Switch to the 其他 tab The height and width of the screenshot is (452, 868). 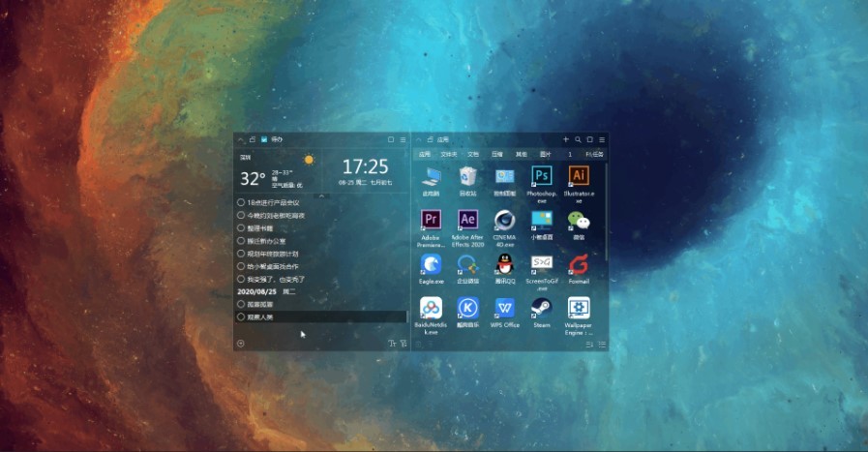coord(522,154)
